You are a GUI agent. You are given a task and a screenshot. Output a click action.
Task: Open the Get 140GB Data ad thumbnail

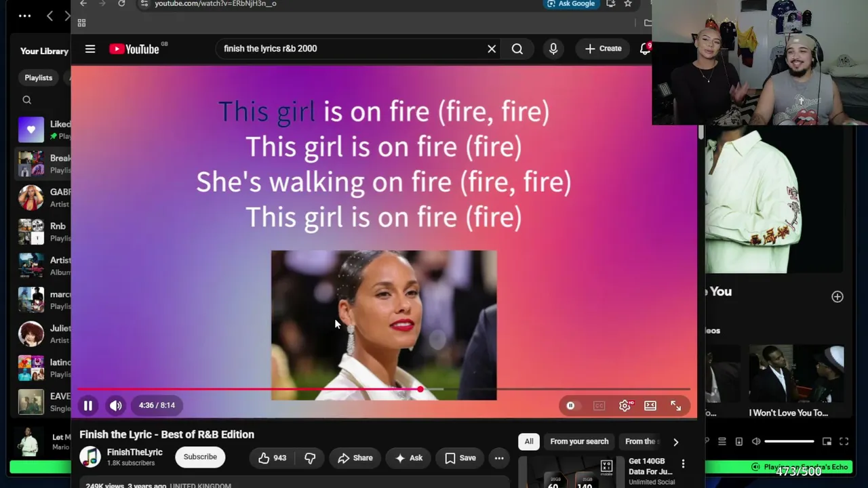pos(570,472)
